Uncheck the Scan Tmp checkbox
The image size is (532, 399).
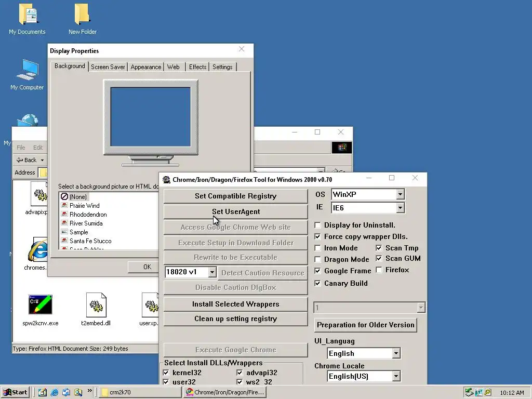click(x=379, y=248)
